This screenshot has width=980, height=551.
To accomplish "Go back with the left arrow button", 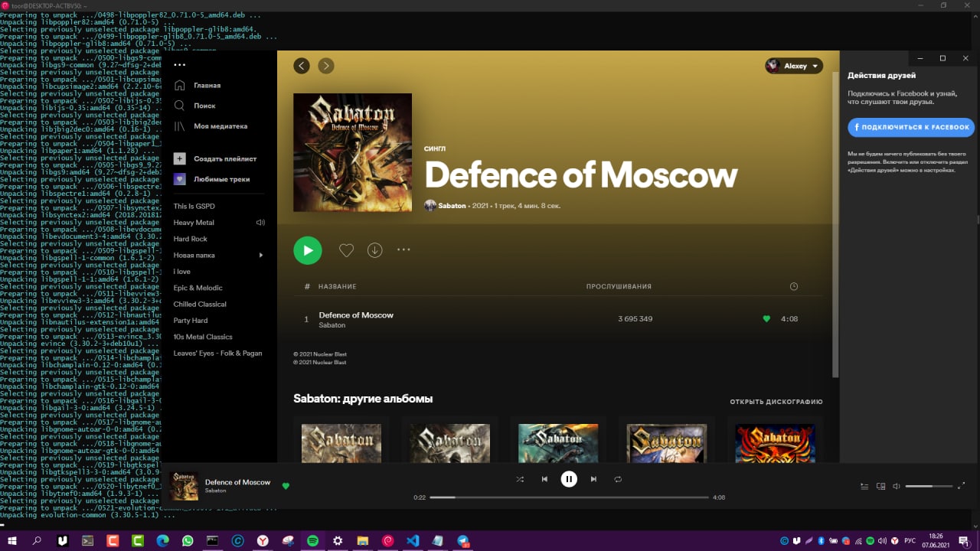I will [x=302, y=66].
